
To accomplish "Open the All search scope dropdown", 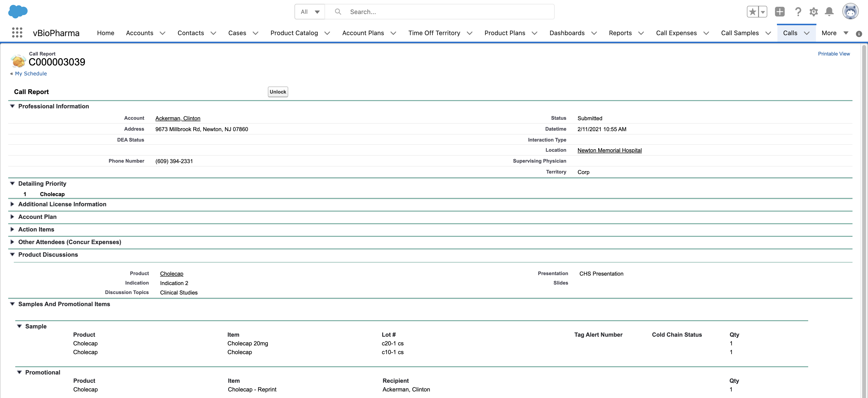I will coord(310,12).
